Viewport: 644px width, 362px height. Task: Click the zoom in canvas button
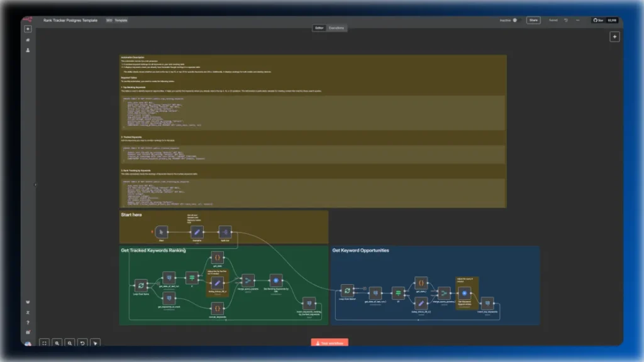click(57, 343)
